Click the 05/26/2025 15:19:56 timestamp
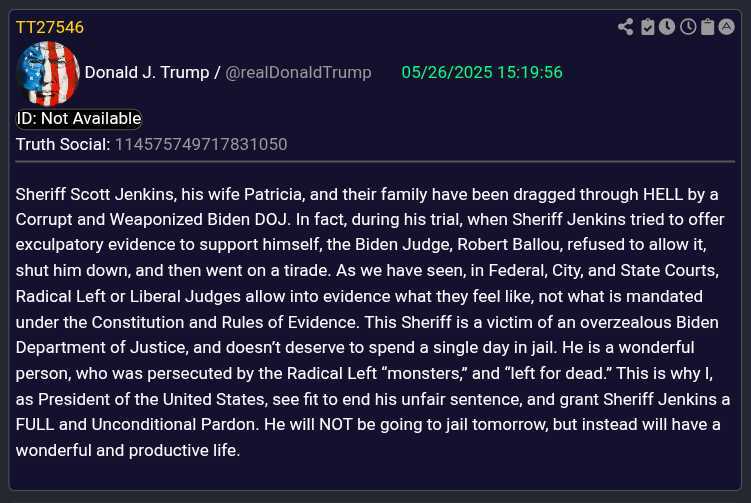 pyautogui.click(x=481, y=73)
